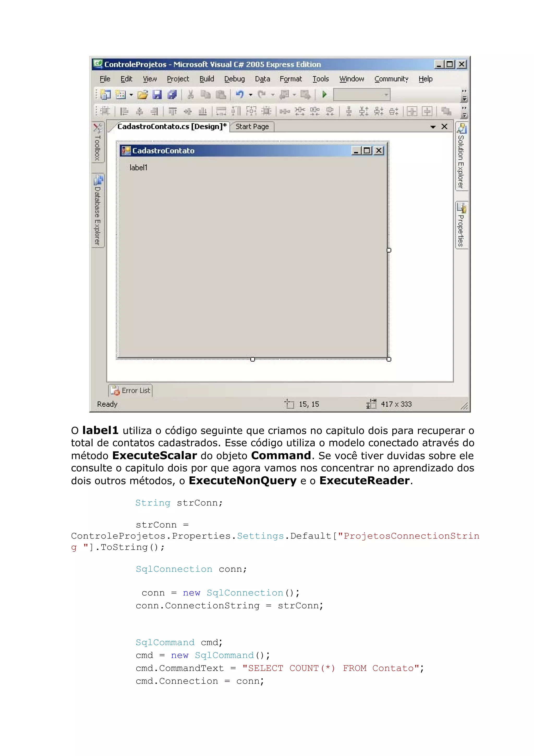The image size is (534, 756).
Task: Click the Navigate Forward icon
Action: [x=305, y=95]
